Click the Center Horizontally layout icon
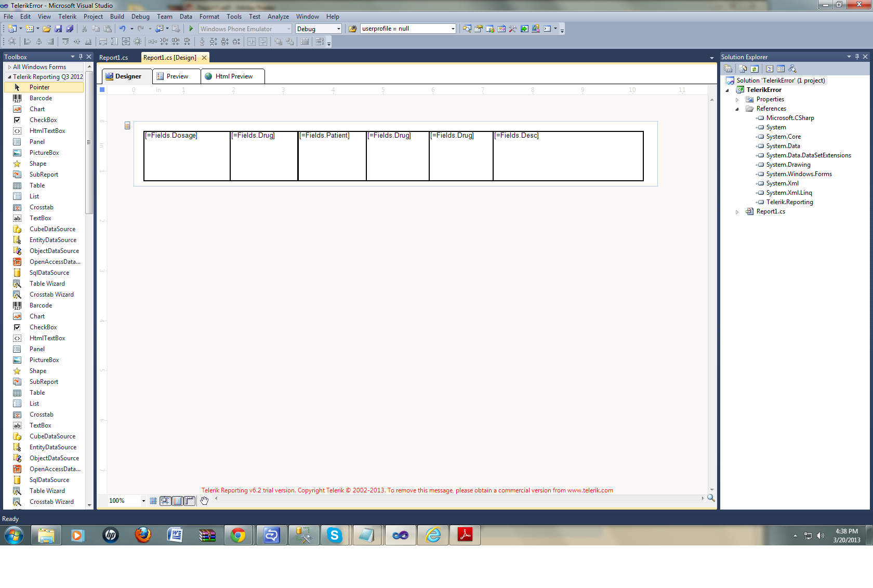Image resolution: width=873 pixels, height=588 pixels. 252,42
